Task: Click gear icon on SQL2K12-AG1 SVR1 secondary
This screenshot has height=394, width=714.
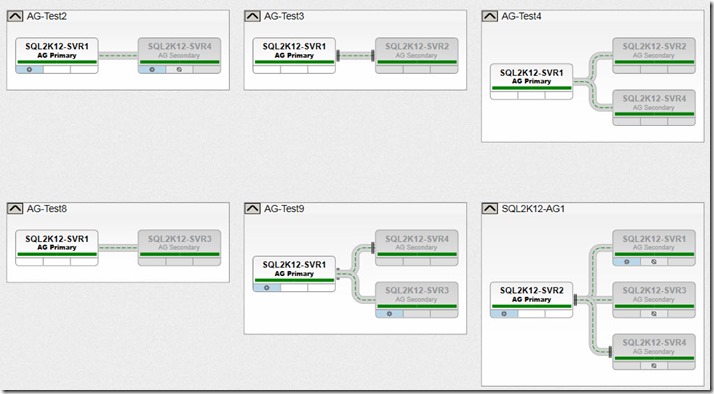Action: coord(627,262)
